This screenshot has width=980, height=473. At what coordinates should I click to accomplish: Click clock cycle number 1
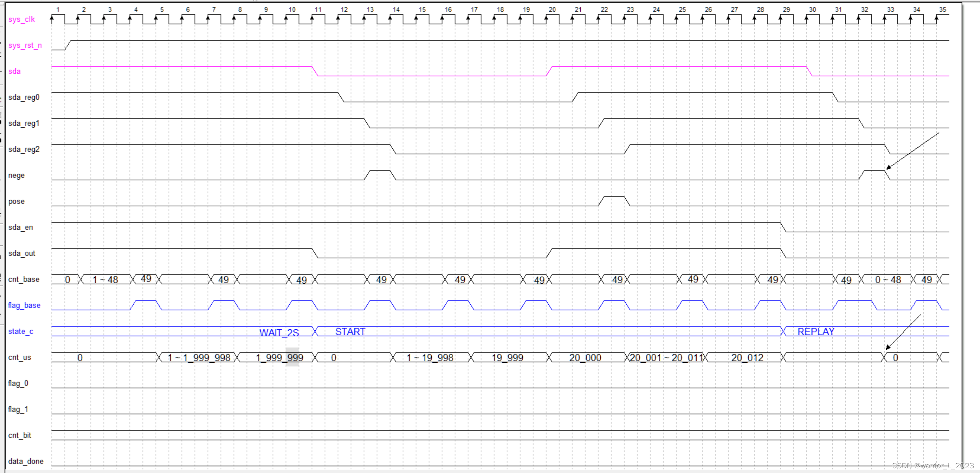click(58, 9)
